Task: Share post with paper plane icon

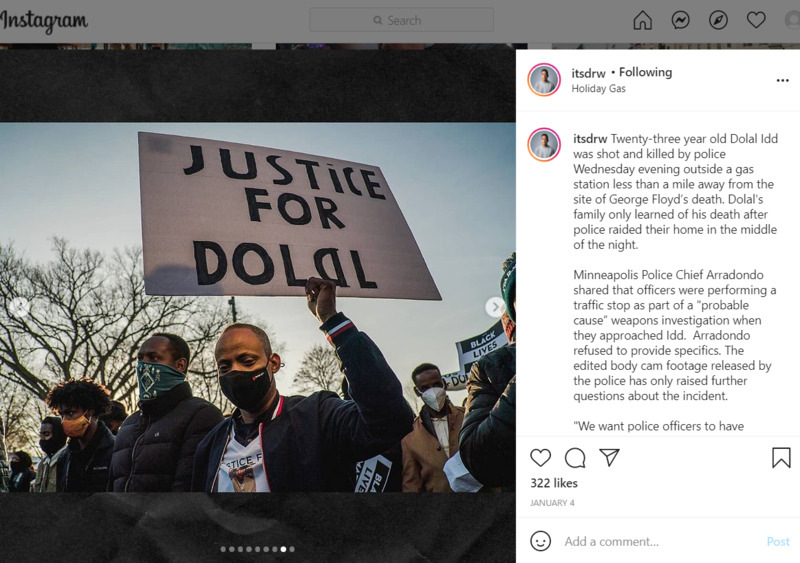Action: [609, 457]
